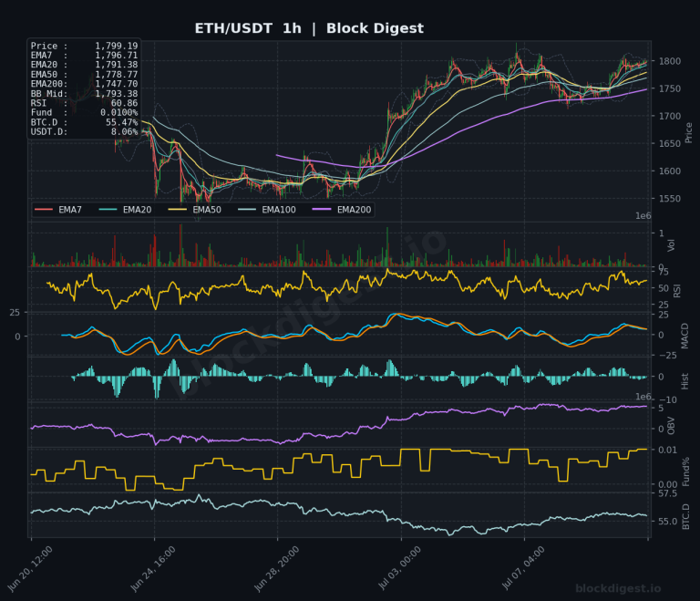The image size is (700, 601).
Task: Click the 1700 price axis tick
Action: tap(670, 116)
